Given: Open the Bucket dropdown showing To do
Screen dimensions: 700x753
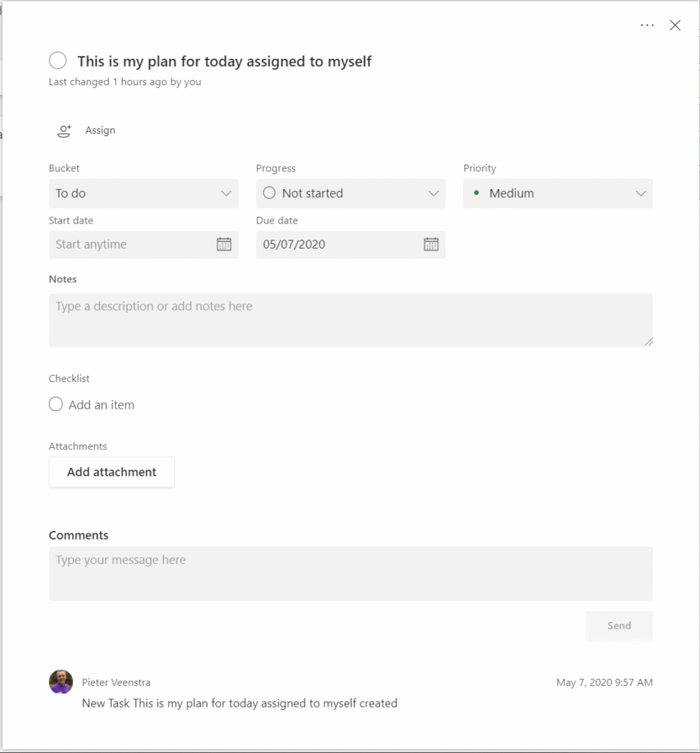Looking at the screenshot, I should (143, 193).
